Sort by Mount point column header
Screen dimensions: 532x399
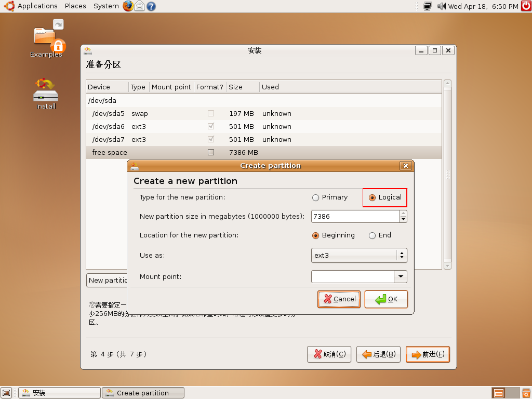point(171,87)
